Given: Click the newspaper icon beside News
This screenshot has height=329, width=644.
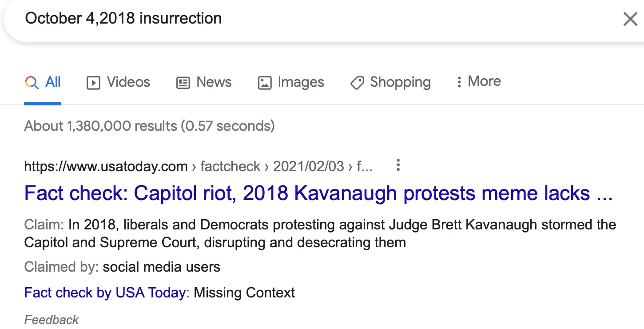Looking at the screenshot, I should pyautogui.click(x=183, y=83).
